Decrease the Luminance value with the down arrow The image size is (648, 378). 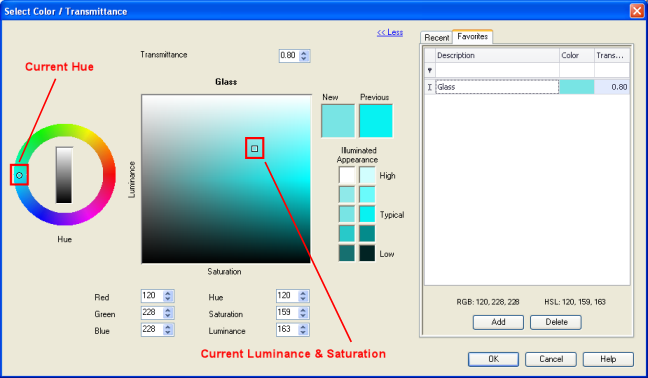[x=303, y=332]
